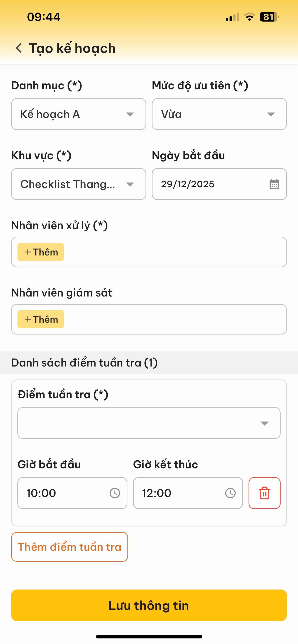Image resolution: width=298 pixels, height=644 pixels.
Task: Tap the clock icon in Giờ kết thúc
Action: click(230, 493)
